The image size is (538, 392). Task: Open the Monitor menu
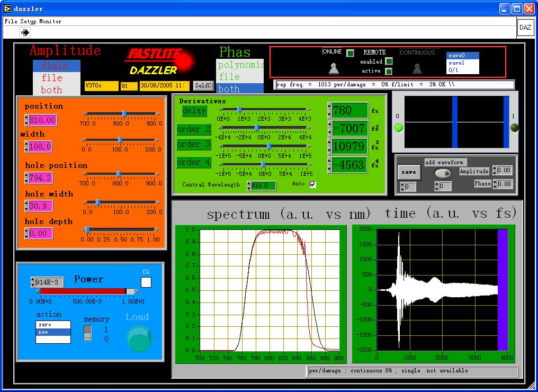(x=50, y=21)
